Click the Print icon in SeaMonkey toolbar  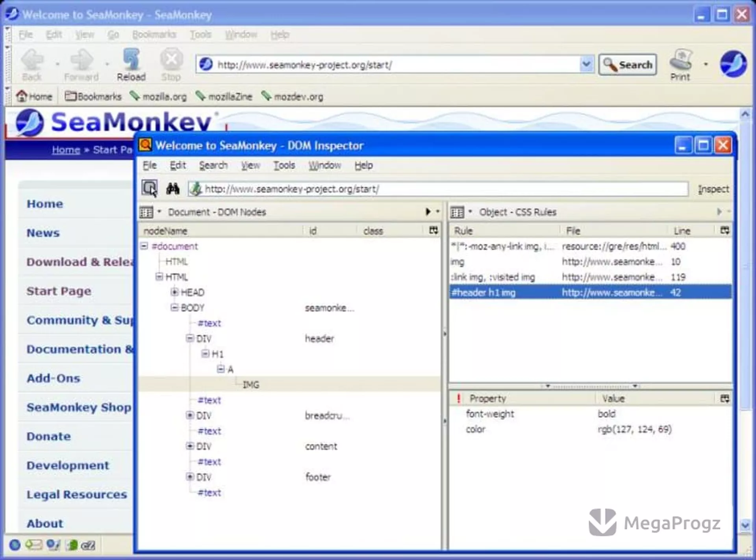[x=680, y=65]
